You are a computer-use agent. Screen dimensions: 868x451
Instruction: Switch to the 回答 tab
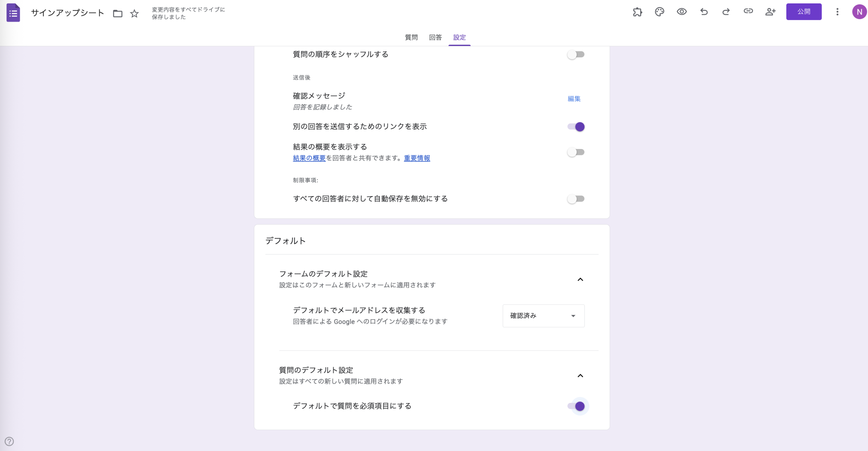click(435, 37)
